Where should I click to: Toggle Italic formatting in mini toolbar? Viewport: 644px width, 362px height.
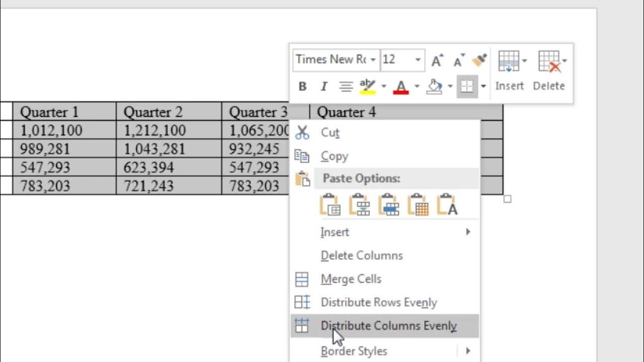pos(324,86)
